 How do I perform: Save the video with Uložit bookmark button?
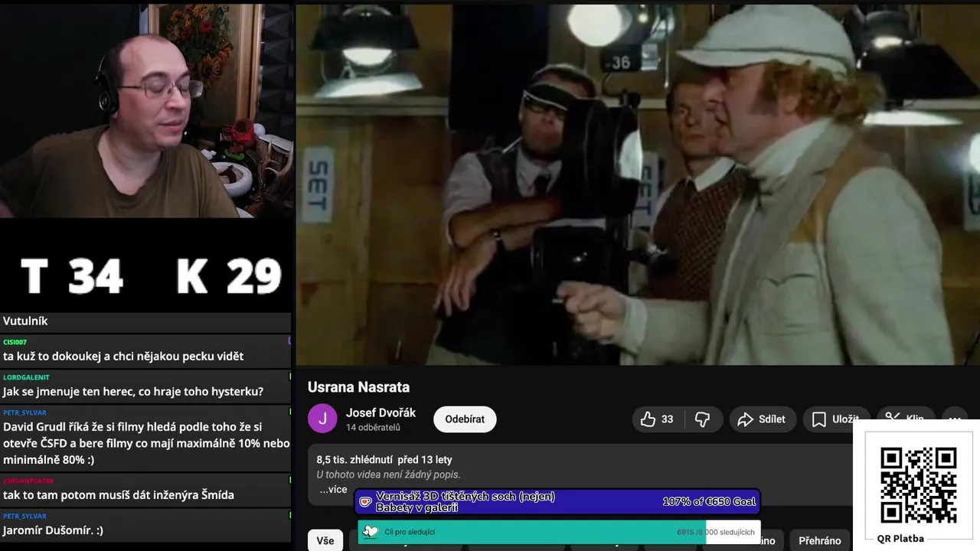[x=835, y=419]
